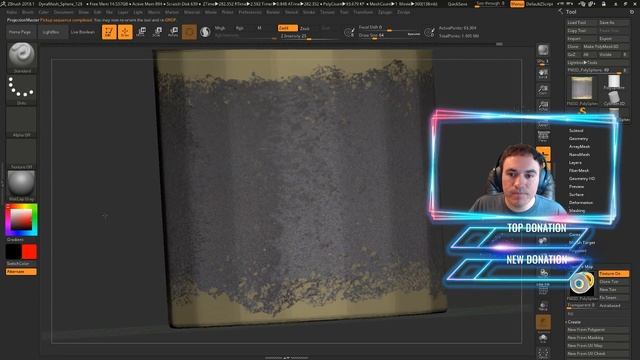Open the Texture Off selector
Image resolution: width=640 pixels, height=360 pixels.
click(22, 154)
